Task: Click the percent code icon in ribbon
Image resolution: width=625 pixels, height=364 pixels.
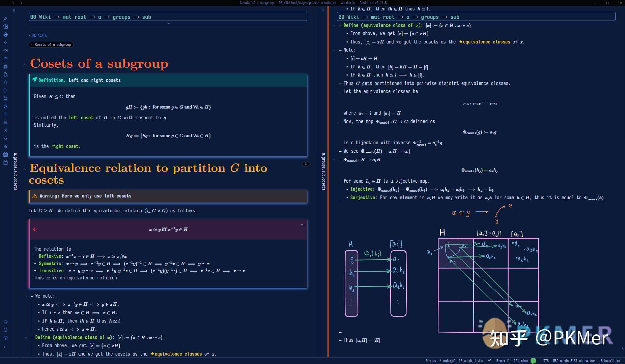Action: (x=5, y=50)
